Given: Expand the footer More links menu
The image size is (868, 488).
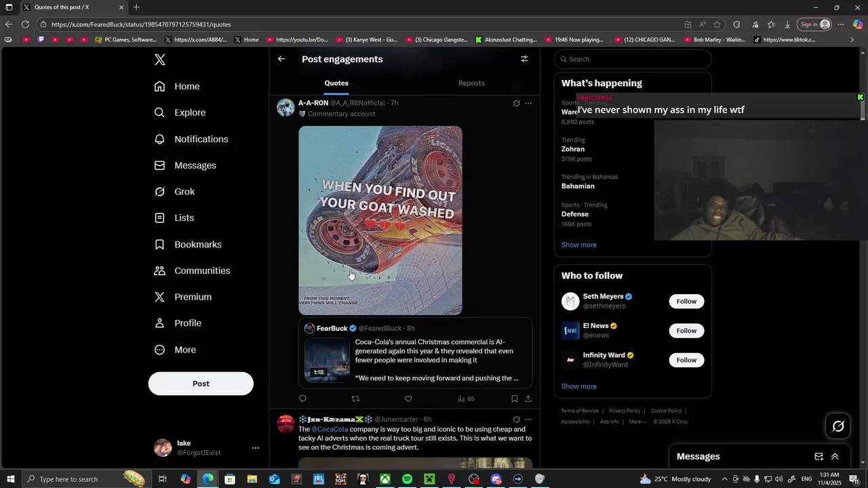Looking at the screenshot, I should 637,422.
